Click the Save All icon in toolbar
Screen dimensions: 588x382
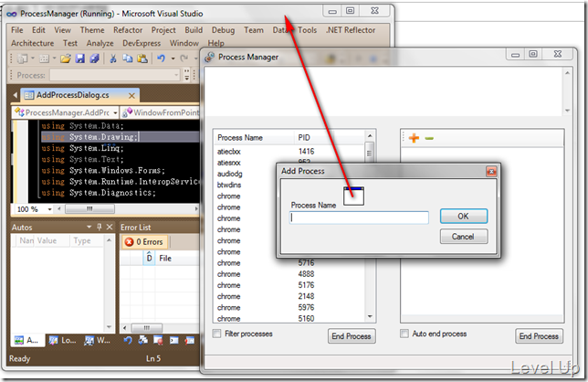coord(95,58)
